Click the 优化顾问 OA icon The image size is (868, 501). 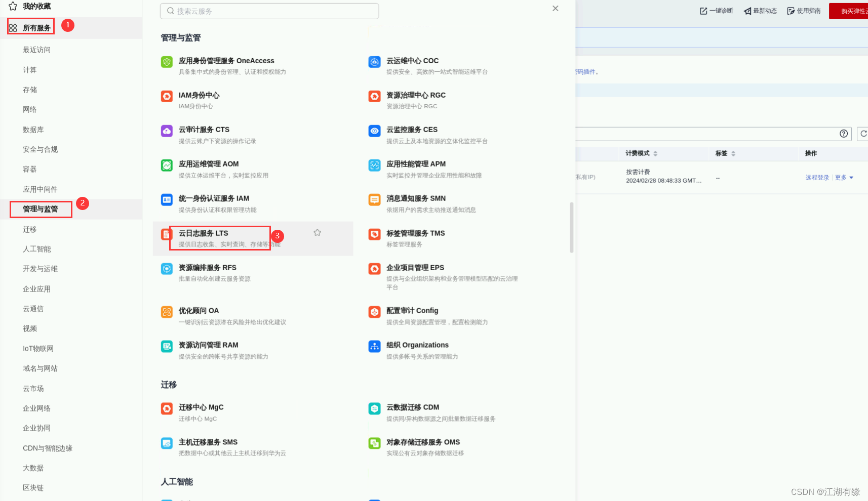(167, 312)
